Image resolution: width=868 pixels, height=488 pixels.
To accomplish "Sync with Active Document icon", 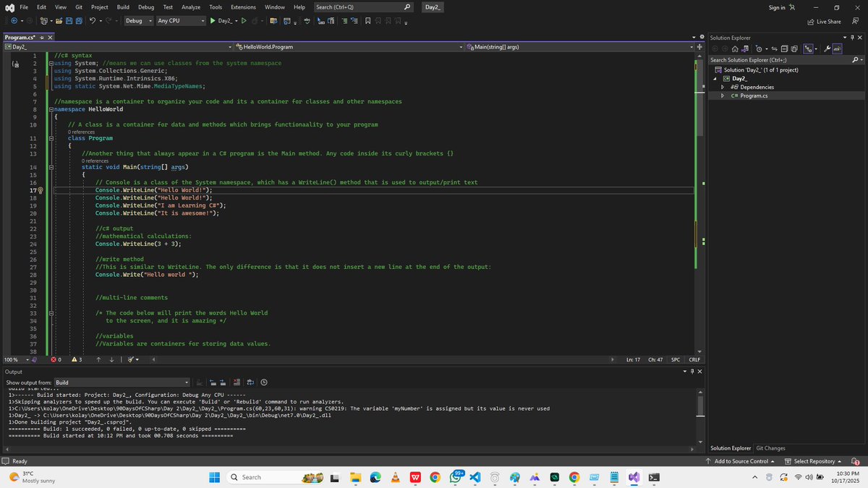I will pos(774,49).
